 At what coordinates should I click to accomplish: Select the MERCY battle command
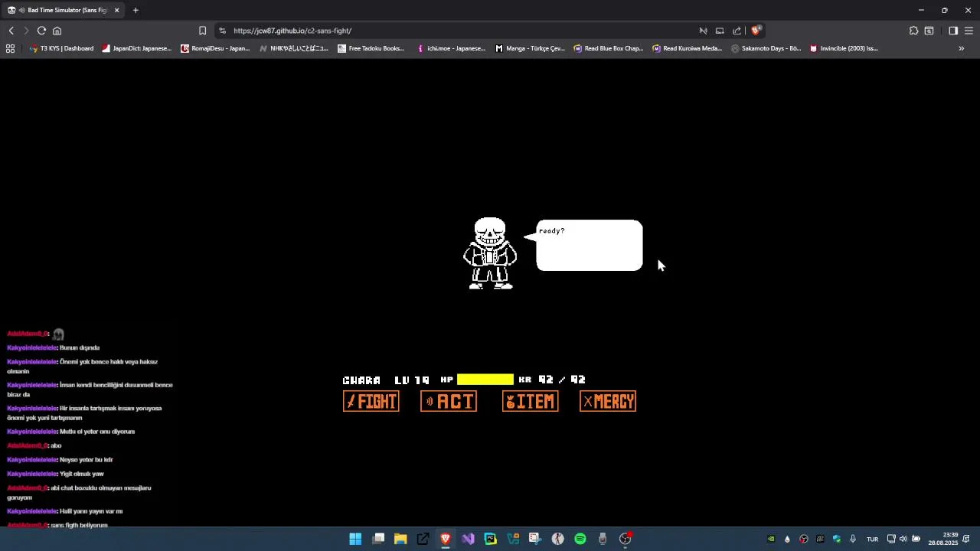[x=608, y=402]
